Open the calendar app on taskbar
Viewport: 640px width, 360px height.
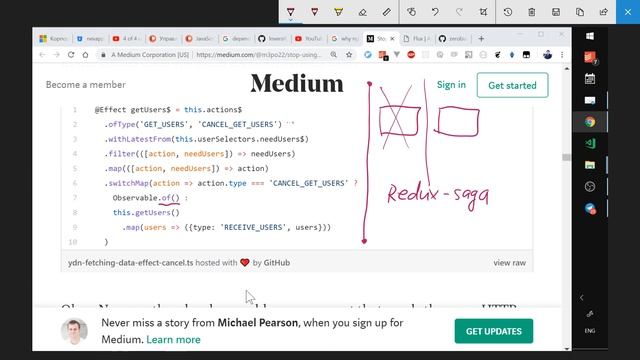(x=590, y=79)
